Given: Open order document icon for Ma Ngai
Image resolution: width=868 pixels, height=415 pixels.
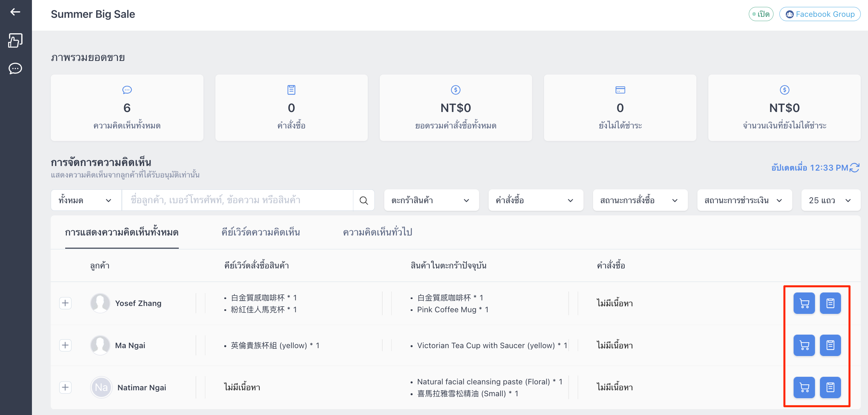Looking at the screenshot, I should coord(830,345).
